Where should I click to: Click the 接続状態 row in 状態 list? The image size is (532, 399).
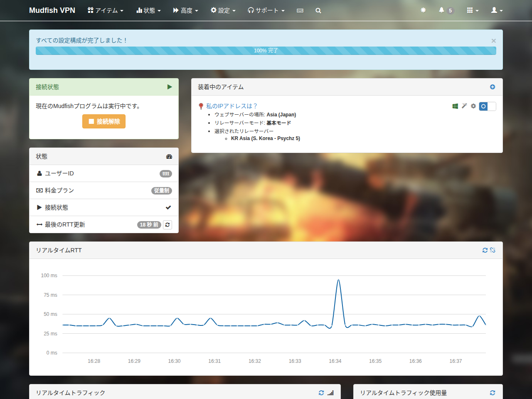pos(104,207)
